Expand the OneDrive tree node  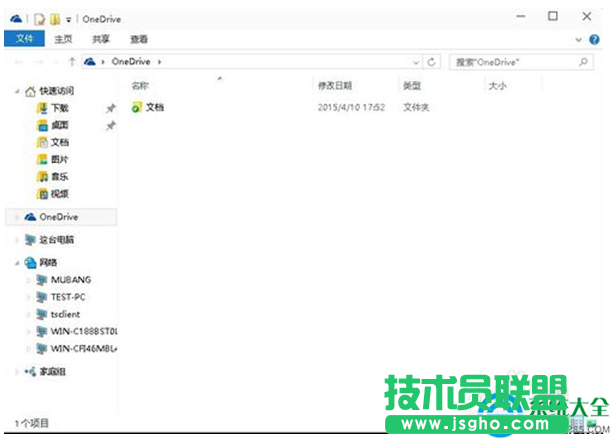coord(17,217)
